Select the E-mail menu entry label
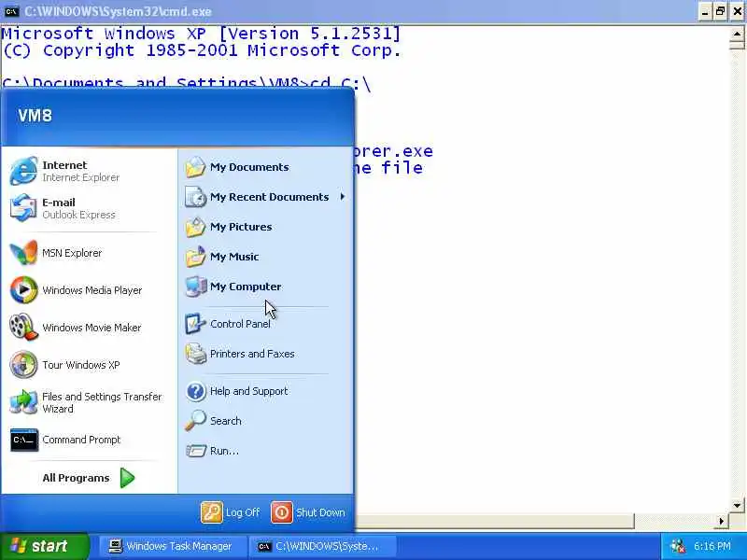Image resolution: width=747 pixels, height=560 pixels. [x=59, y=203]
